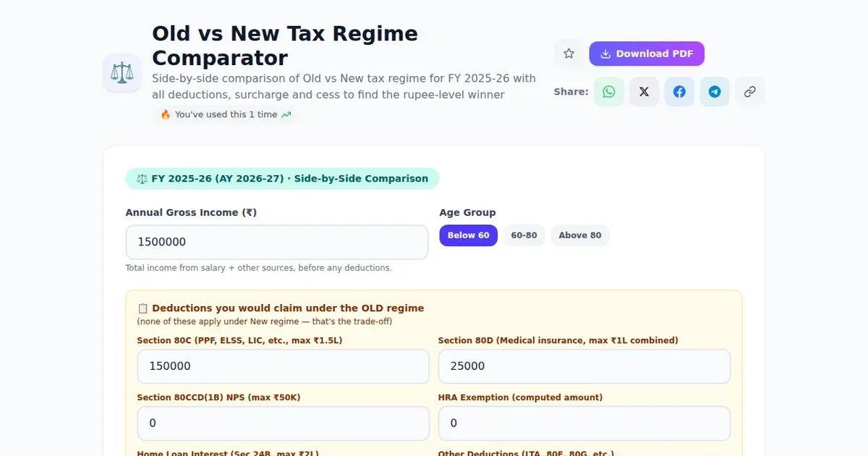Share on X (Twitter) icon
The width and height of the screenshot is (868, 456).
click(x=644, y=92)
